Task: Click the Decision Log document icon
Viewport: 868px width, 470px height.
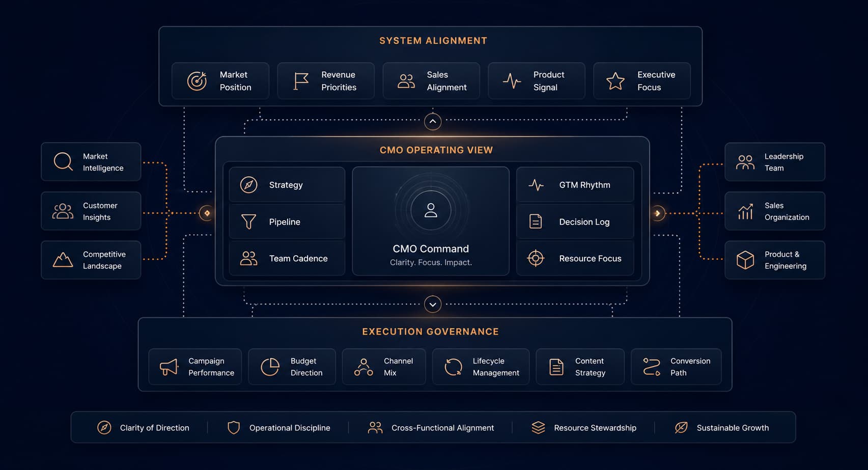Action: pos(536,222)
